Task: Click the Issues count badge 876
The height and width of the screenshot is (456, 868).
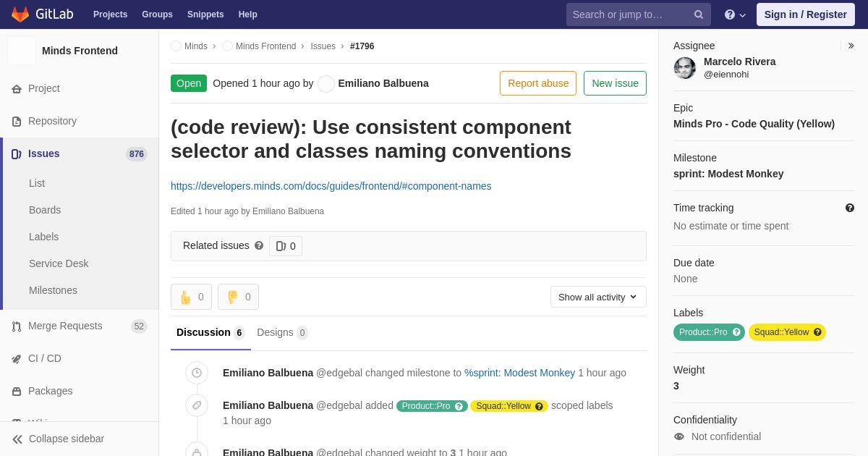Action: pyautogui.click(x=137, y=154)
